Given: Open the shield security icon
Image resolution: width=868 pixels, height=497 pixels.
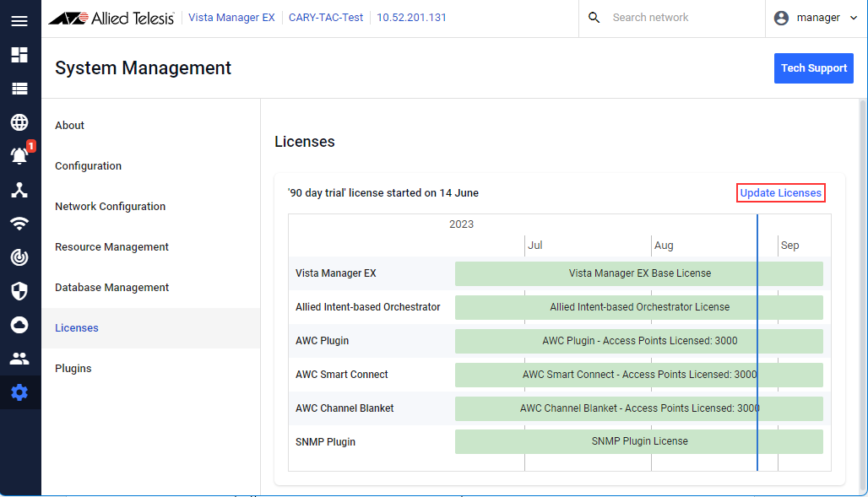Looking at the screenshot, I should click(x=19, y=291).
